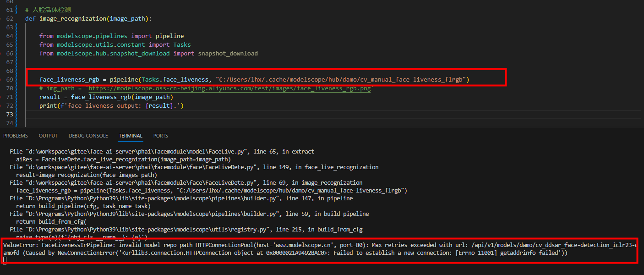Image resolution: width=644 pixels, height=275 pixels.
Task: Click FaceLiveDete.py line 149 traceback path
Action: point(194,167)
